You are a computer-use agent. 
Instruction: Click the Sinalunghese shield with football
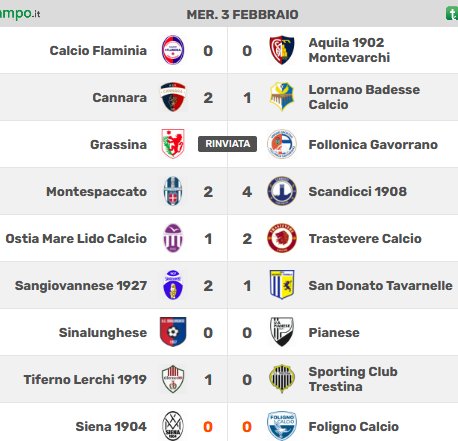tap(173, 332)
